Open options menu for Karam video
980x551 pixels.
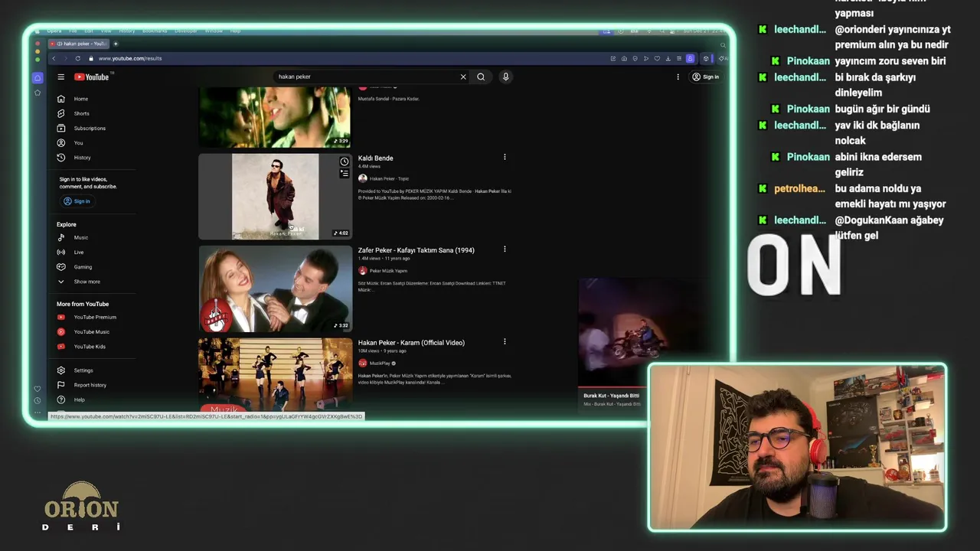[505, 341]
